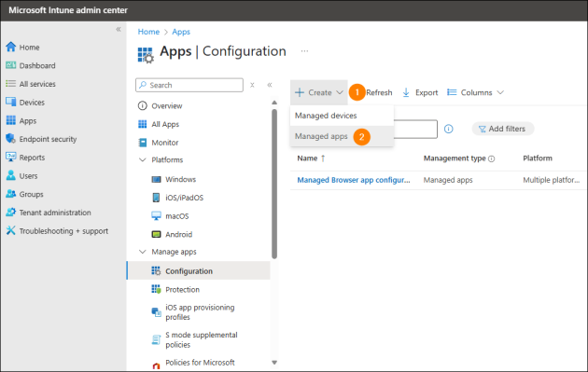Collapse the Apps menu pane with double chevron
Screen dimensions: 588x372
[270, 85]
